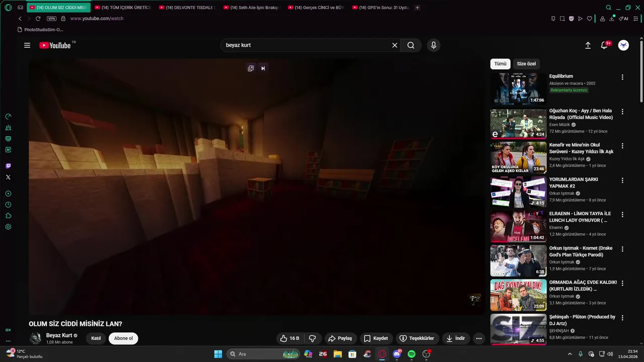Open options menu for Equilibrium
Image resolution: width=644 pixels, height=362 pixels.
[x=622, y=77]
